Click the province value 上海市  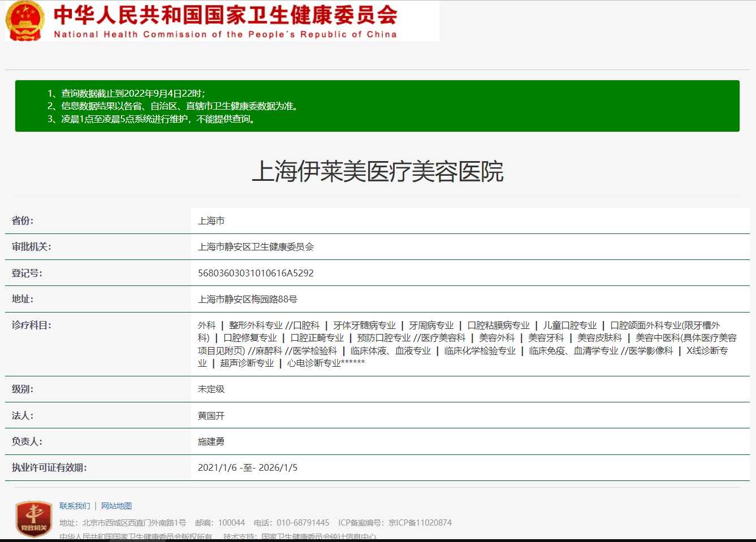point(211,221)
